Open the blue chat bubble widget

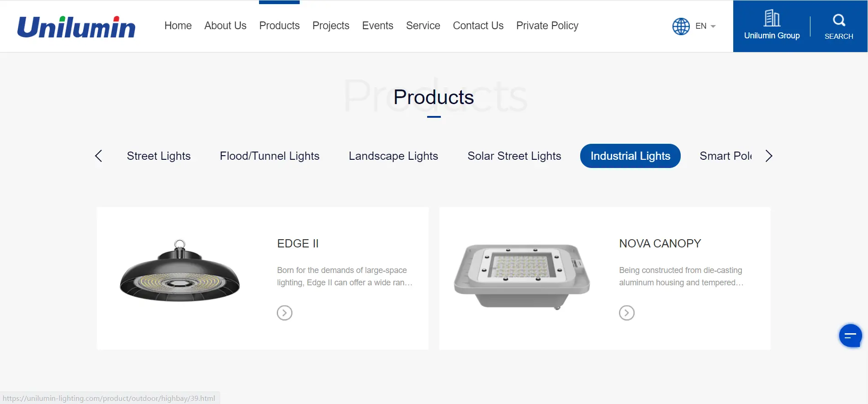point(850,336)
